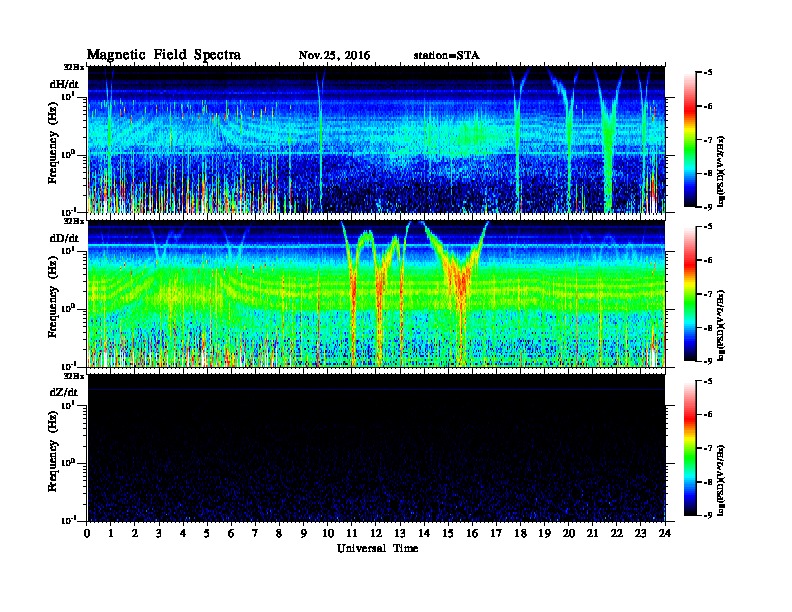Screen dimensions: 792x612
Task: Click the "23" hour tick label
Action: coord(640,534)
